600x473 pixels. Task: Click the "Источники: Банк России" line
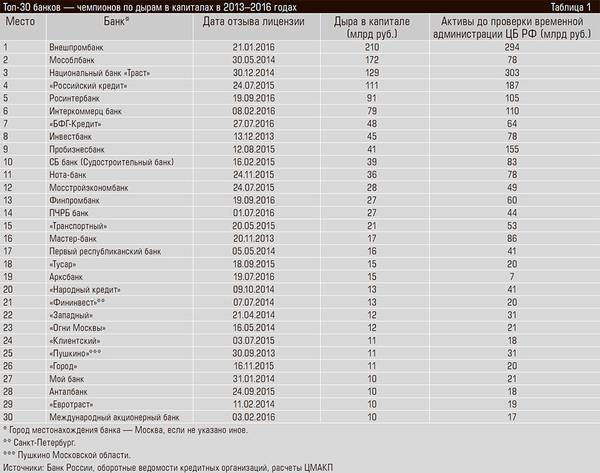pos(168,468)
